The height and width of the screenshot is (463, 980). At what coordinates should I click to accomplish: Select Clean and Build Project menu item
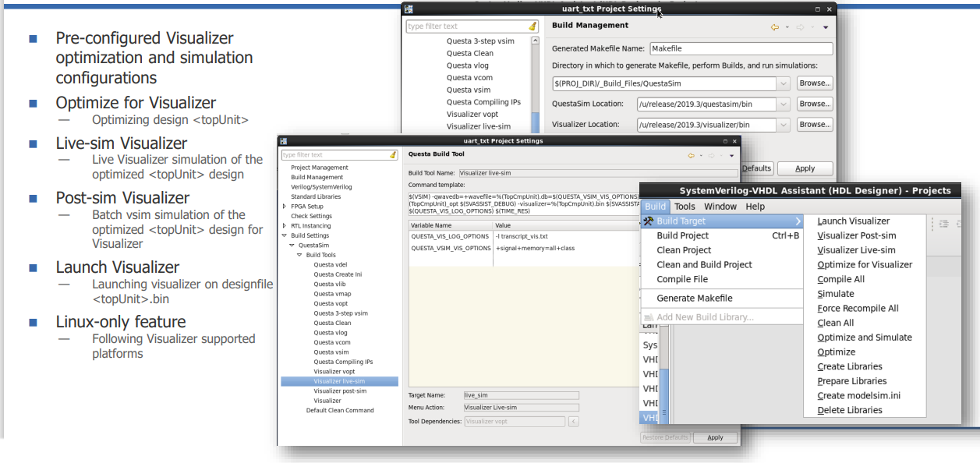723,265
